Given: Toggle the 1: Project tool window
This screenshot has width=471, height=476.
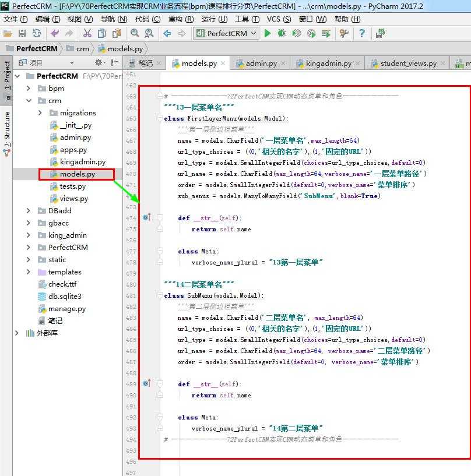Looking at the screenshot, I should (x=6, y=80).
